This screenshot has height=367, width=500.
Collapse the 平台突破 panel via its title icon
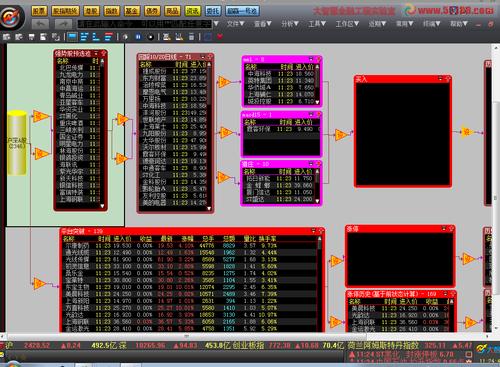[313, 231]
